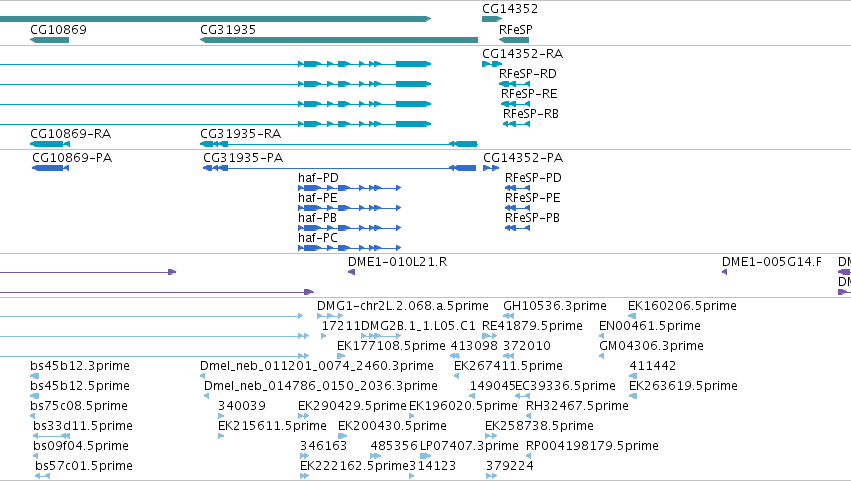The width and height of the screenshot is (851, 481).
Task: Click the bs45b12.5prime EST label
Action: click(x=80, y=386)
